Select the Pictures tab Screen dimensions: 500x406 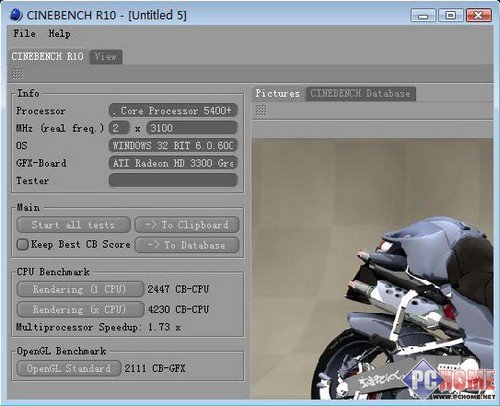(278, 93)
